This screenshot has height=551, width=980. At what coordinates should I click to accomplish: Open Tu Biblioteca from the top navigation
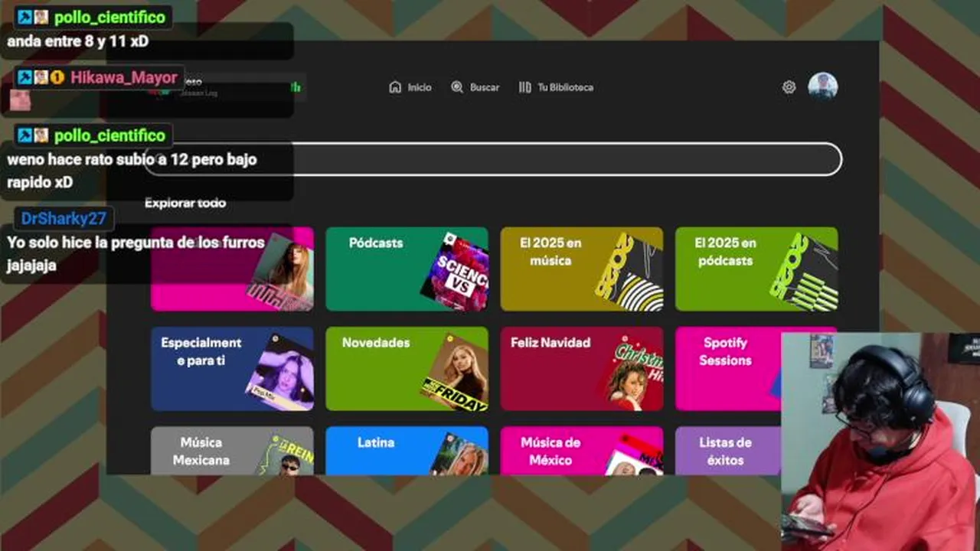[x=556, y=87]
